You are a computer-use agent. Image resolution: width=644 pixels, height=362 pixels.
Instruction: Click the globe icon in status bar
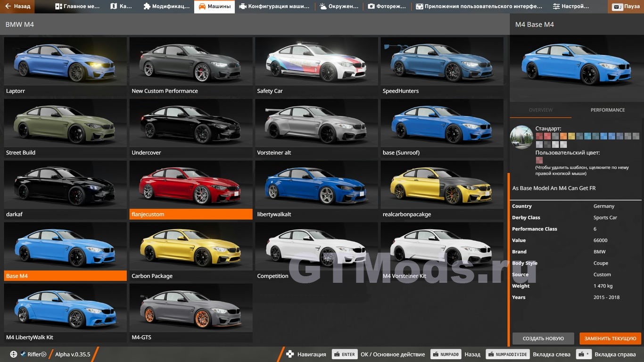(13, 354)
